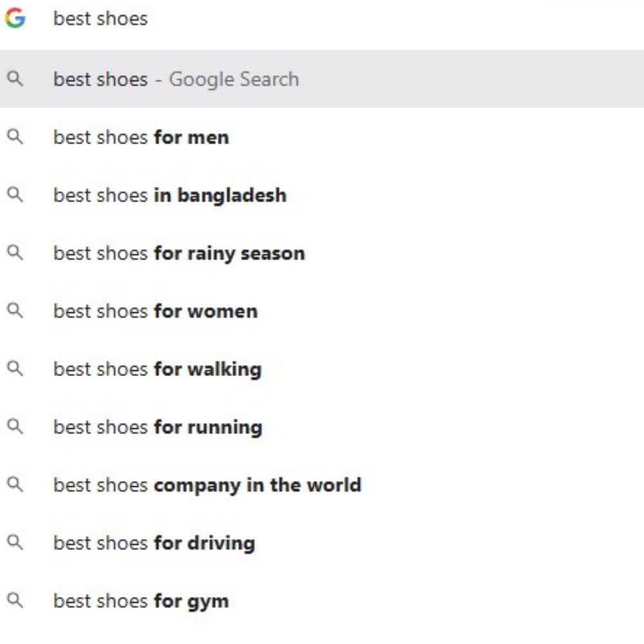644x644 pixels.
Task: Select 'best shoes for rainy season'
Action: [179, 253]
